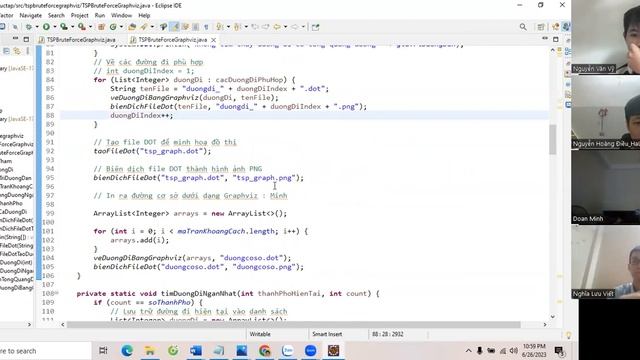This screenshot has width=640, height=360.
Task: Open Google Chrome from the taskbar
Action: click(x=264, y=351)
